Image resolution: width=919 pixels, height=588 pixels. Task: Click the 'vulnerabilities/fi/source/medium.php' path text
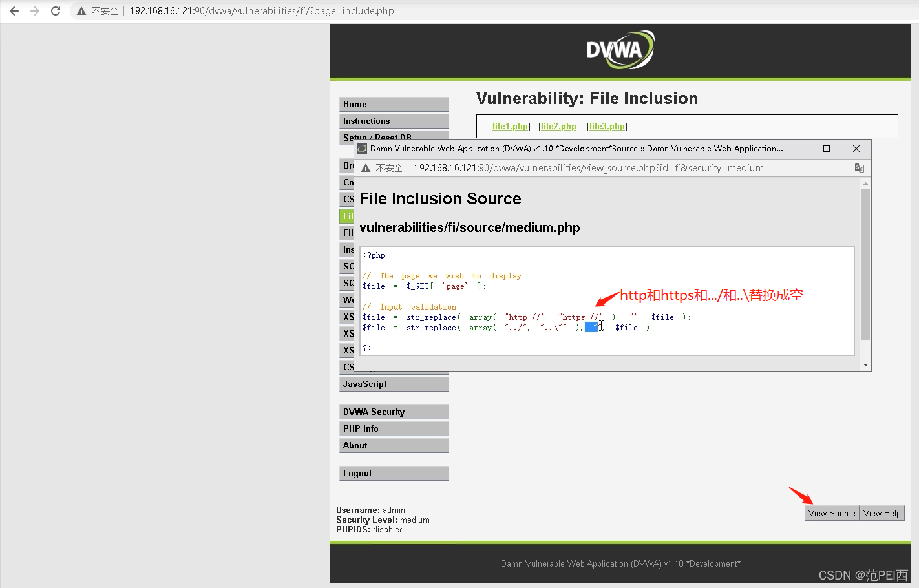(x=470, y=227)
